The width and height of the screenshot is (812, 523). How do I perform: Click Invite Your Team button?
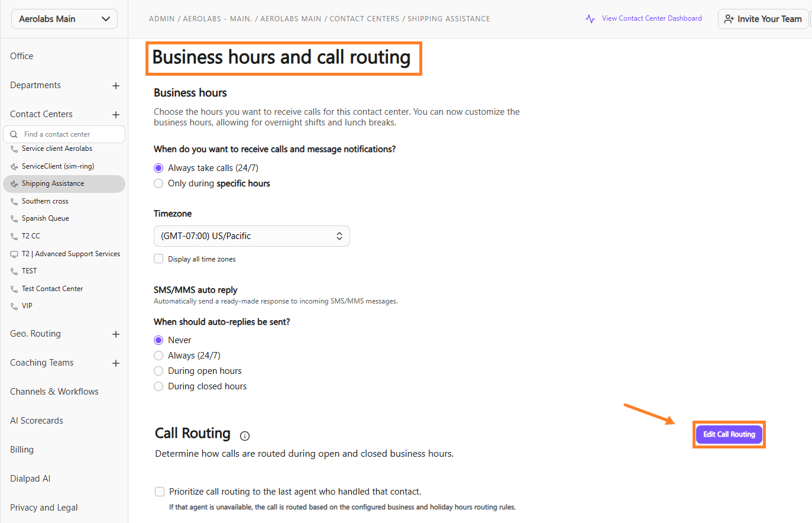pos(763,19)
